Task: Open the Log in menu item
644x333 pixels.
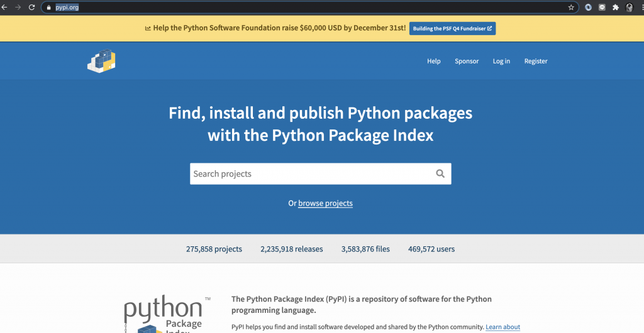Action: (x=501, y=61)
